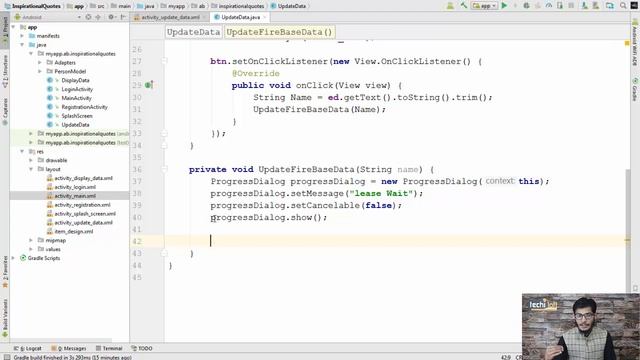Collapse the java folder

22,45
